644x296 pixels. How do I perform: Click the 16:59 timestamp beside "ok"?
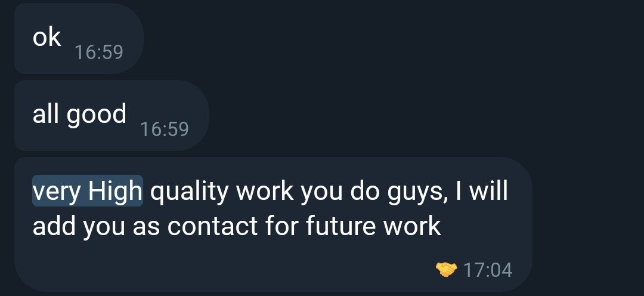[99, 52]
